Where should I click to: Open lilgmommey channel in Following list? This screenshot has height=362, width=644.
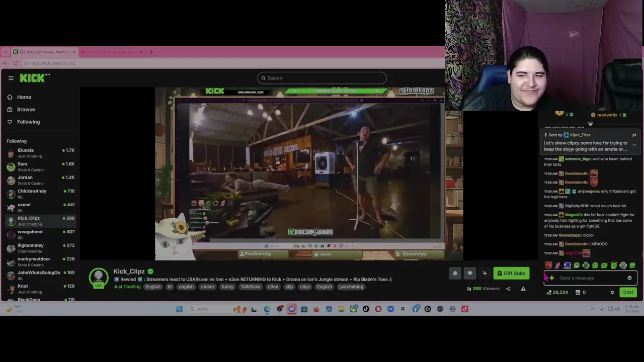tap(40, 248)
